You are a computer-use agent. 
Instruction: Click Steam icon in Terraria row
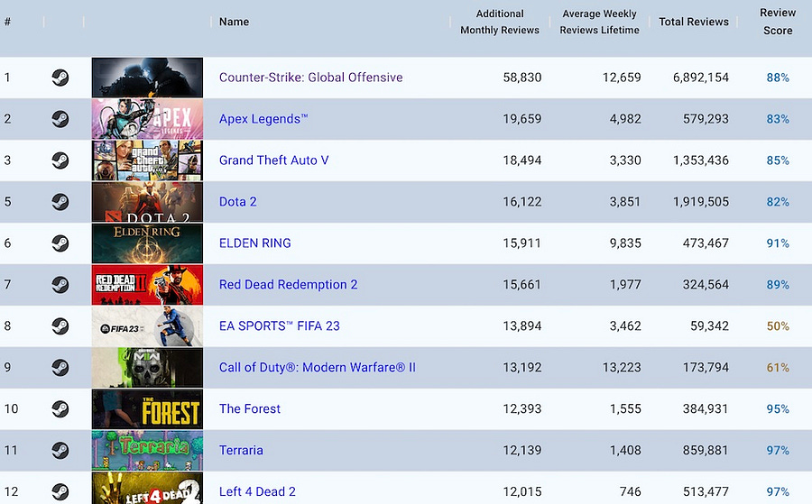click(60, 450)
